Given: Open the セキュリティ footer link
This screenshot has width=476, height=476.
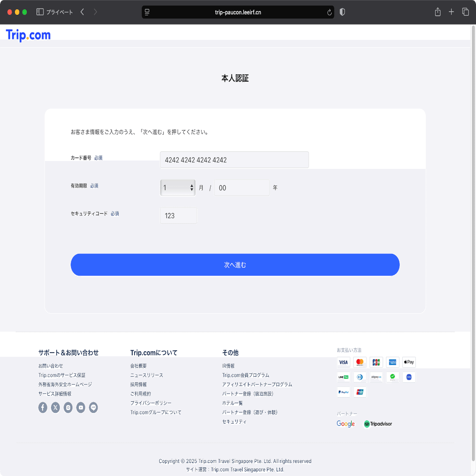Looking at the screenshot, I should pos(234,421).
